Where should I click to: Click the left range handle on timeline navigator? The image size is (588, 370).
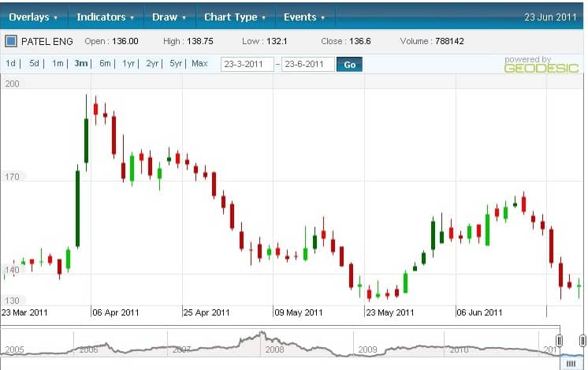click(x=559, y=340)
